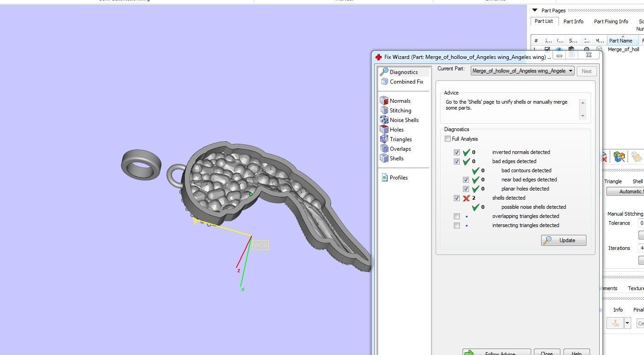
Task: Go to the Stitching fixing page
Action: click(396, 111)
